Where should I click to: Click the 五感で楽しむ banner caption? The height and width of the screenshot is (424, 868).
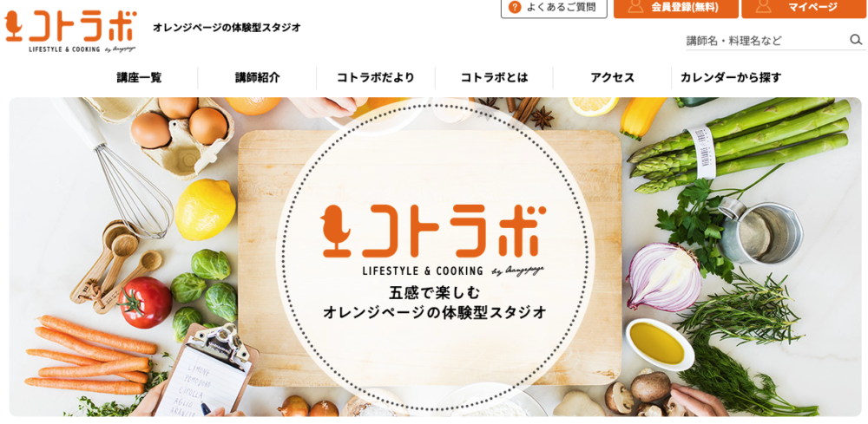point(435,292)
